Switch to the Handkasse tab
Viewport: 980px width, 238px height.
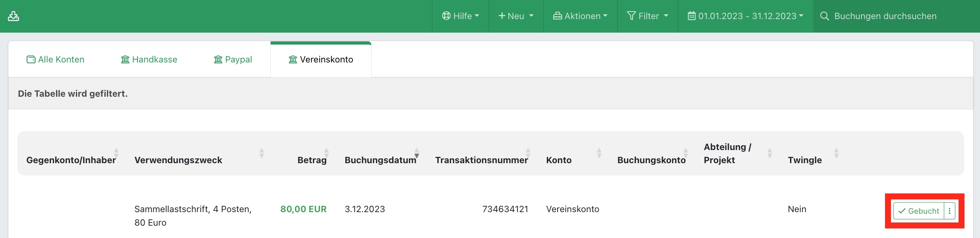[x=149, y=59]
